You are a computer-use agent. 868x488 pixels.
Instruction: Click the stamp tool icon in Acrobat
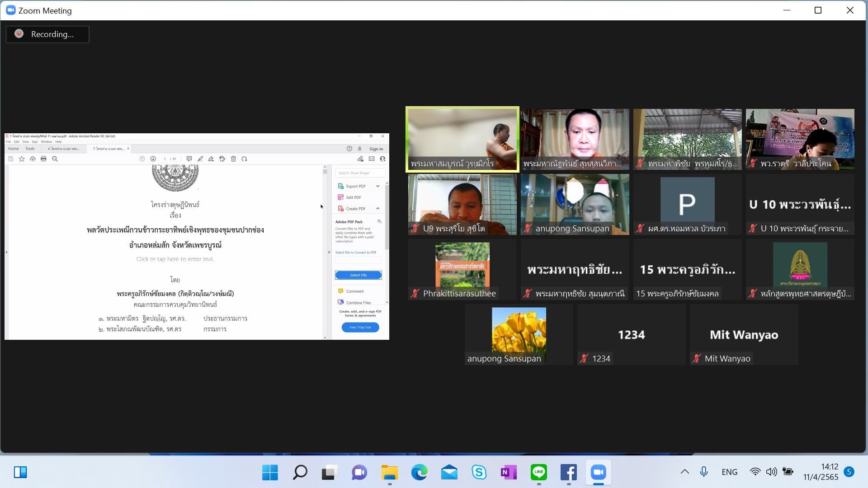222,159
